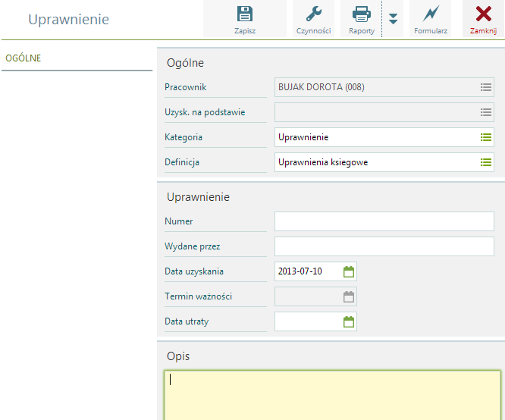Open the Termin ważności calendar icon
505x420 pixels.
pyautogui.click(x=349, y=296)
